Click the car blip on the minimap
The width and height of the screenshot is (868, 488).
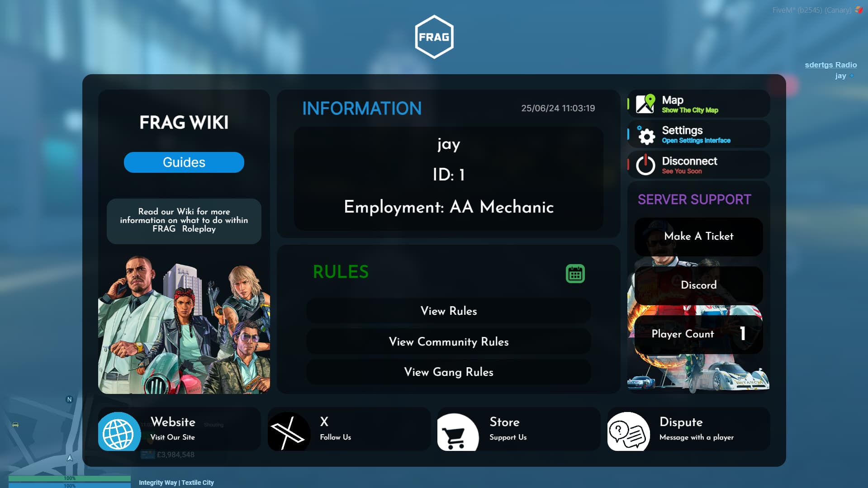15,425
